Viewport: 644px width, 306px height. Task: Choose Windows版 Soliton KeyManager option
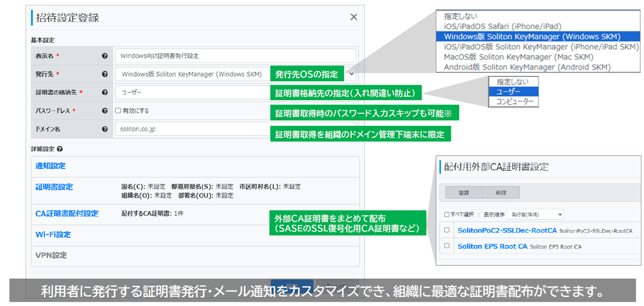coord(539,36)
